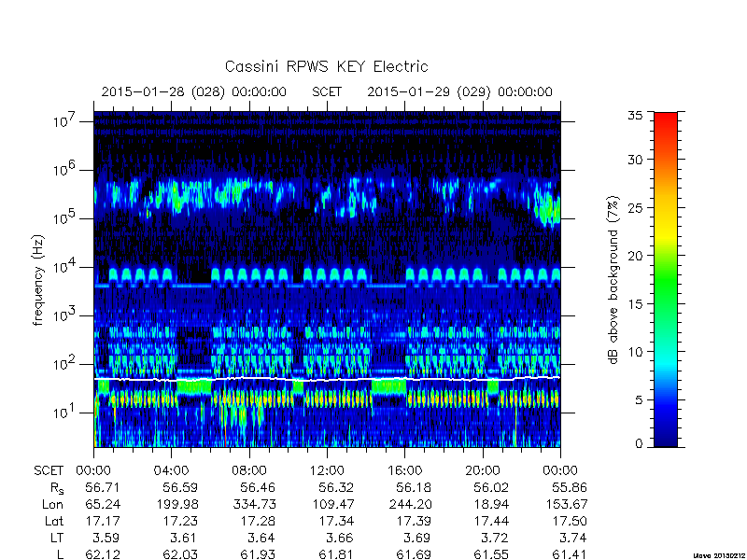Viewport: 747px width, 560px height.
Task: Click the colorbar value "35"
Action: tap(635, 115)
